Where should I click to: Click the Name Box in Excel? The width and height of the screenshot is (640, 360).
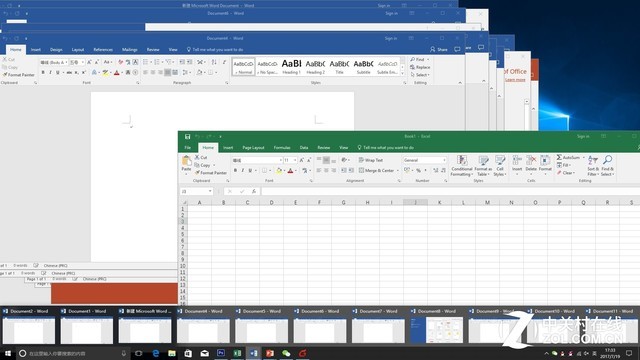tap(196, 191)
